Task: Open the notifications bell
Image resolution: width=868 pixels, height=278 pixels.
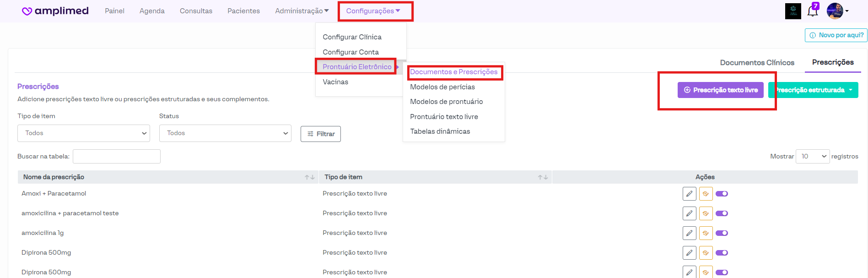Action: point(812,11)
